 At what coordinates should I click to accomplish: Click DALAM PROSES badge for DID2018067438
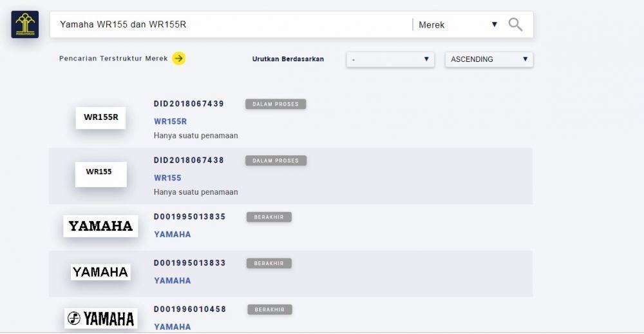click(276, 161)
